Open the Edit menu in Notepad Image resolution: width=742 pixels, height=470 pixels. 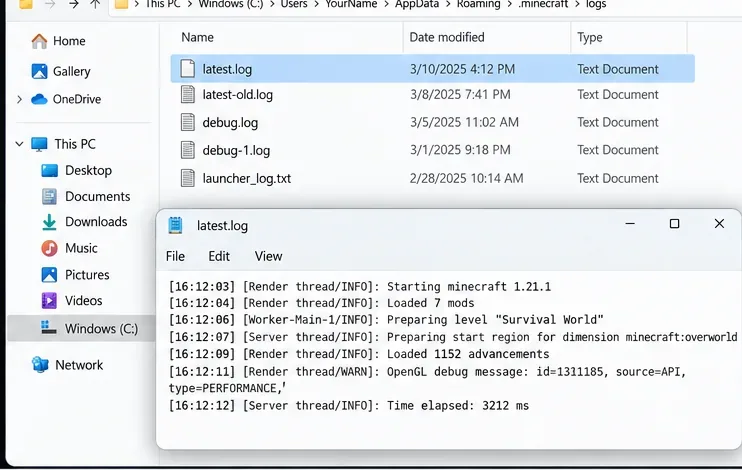click(219, 257)
